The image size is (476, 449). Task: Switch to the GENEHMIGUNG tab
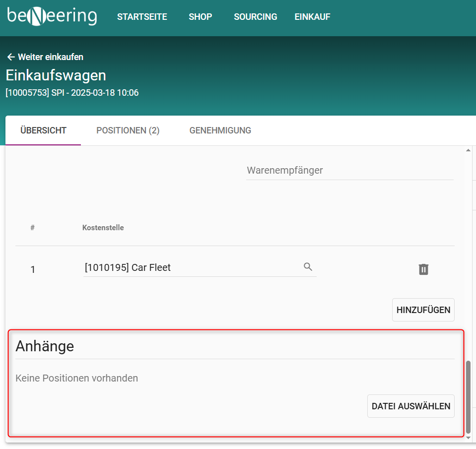click(220, 130)
